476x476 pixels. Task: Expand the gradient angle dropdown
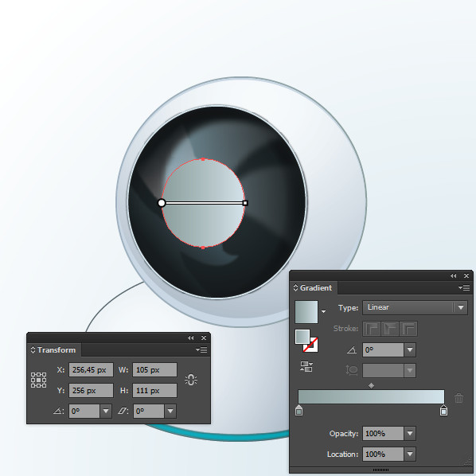pos(410,350)
